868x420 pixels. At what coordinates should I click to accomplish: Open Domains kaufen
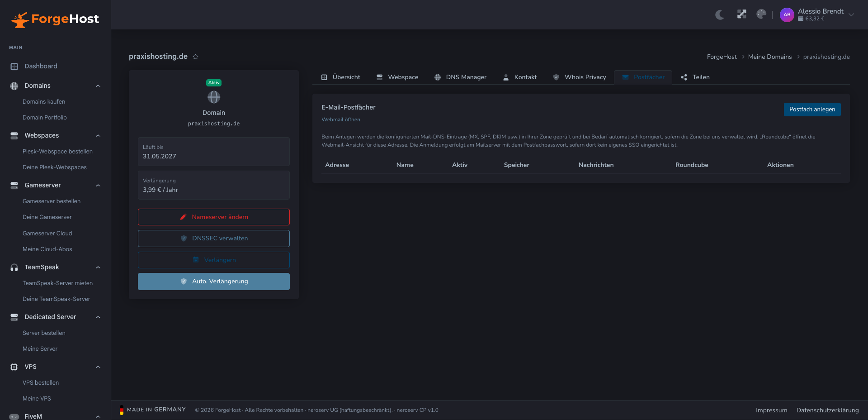(x=44, y=102)
